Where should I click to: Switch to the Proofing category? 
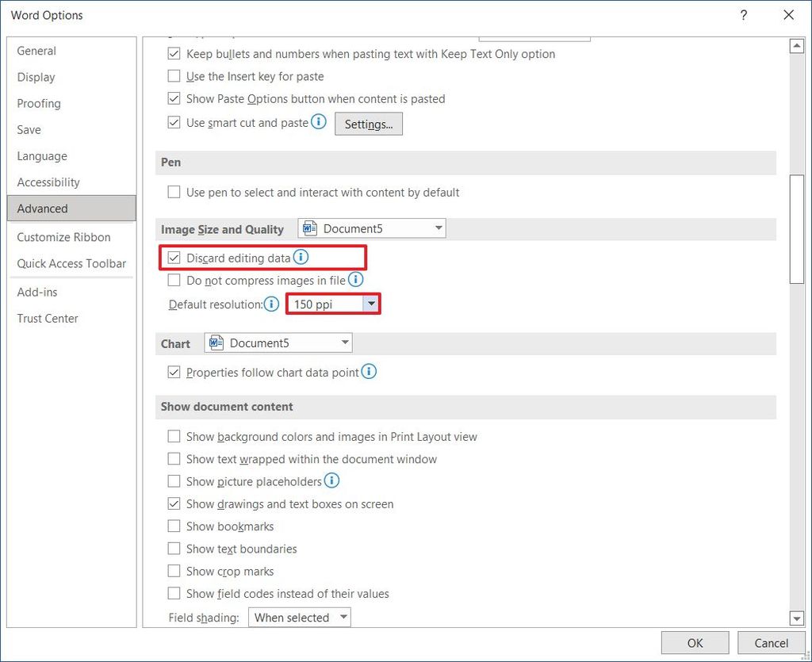point(38,103)
